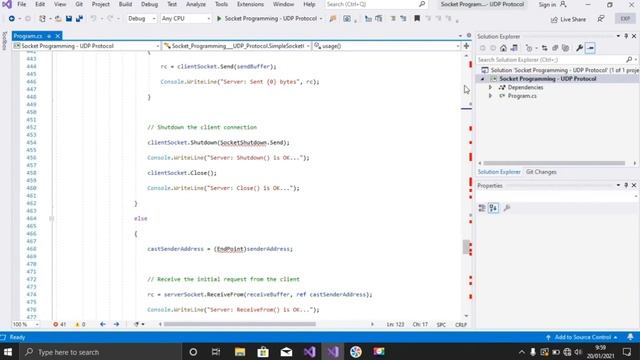This screenshot has width=640, height=360.
Task: Open the usage() member navigation dropdown
Action: click(387, 46)
